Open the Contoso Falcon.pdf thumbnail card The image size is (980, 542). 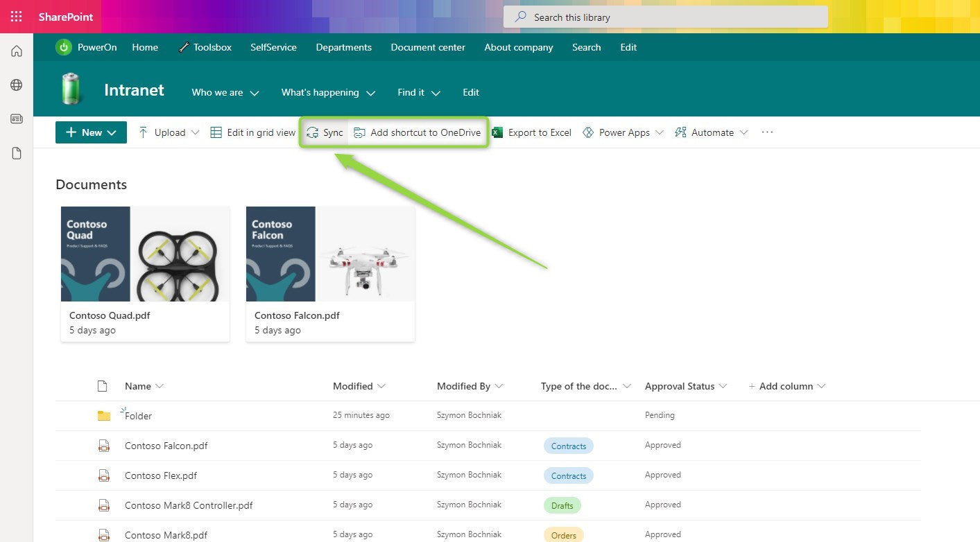coord(329,253)
